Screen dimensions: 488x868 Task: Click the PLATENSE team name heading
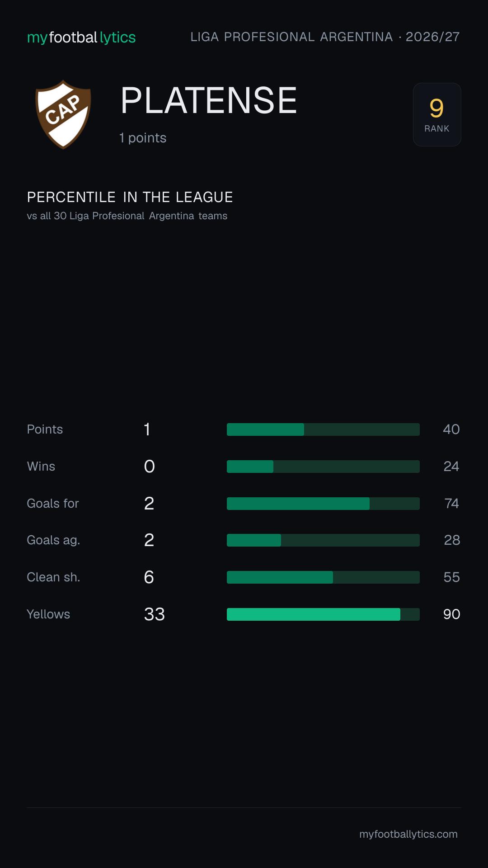tap(209, 100)
